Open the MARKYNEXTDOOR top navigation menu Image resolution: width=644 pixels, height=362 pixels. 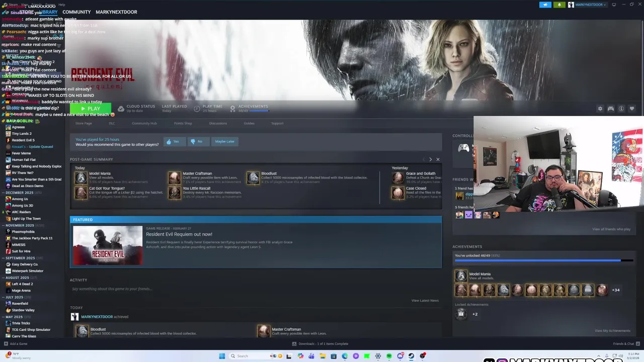point(116,12)
